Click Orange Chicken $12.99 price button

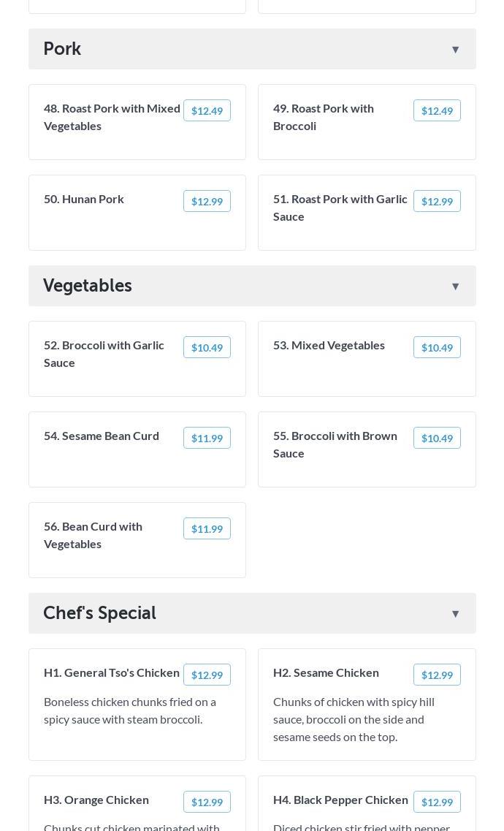click(x=207, y=802)
